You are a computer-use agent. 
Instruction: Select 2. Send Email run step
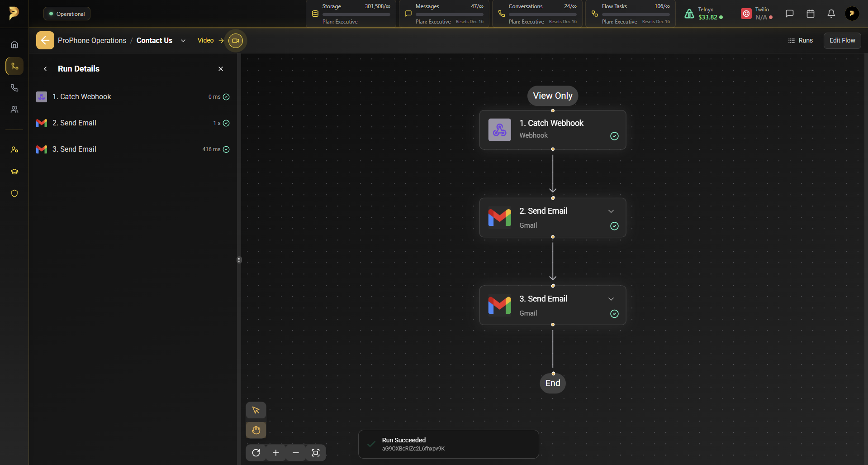(133, 123)
